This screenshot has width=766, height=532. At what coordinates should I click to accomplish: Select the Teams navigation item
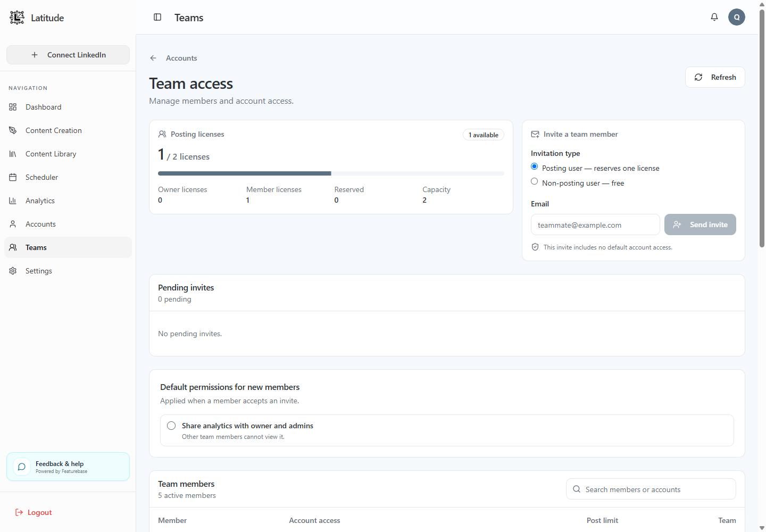68,247
